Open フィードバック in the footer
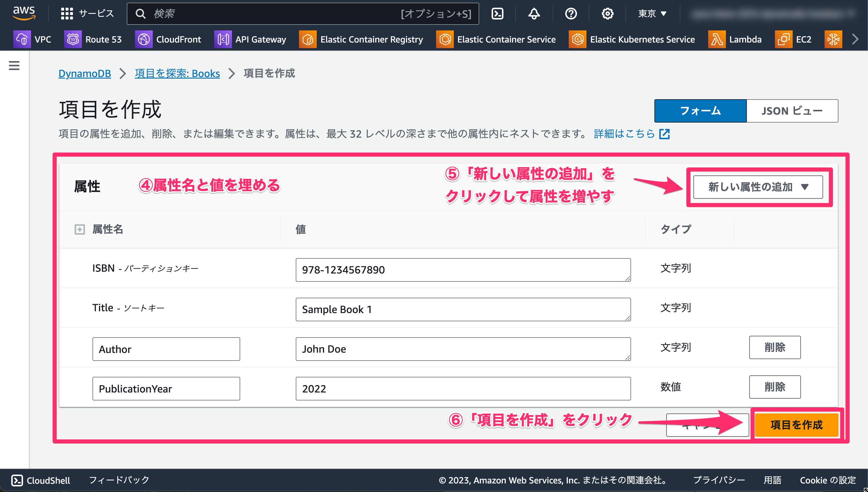Image resolution: width=868 pixels, height=492 pixels. coord(119,480)
